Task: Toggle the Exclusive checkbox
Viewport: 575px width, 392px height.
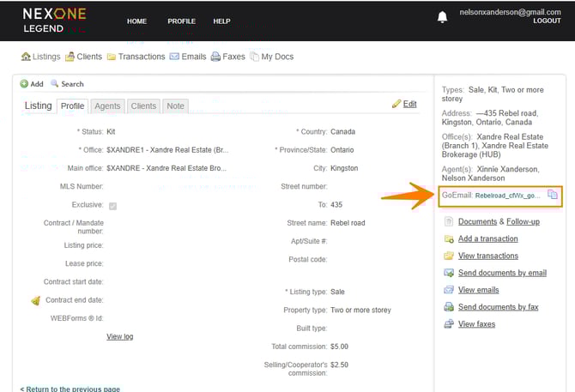Action: pyautogui.click(x=112, y=205)
